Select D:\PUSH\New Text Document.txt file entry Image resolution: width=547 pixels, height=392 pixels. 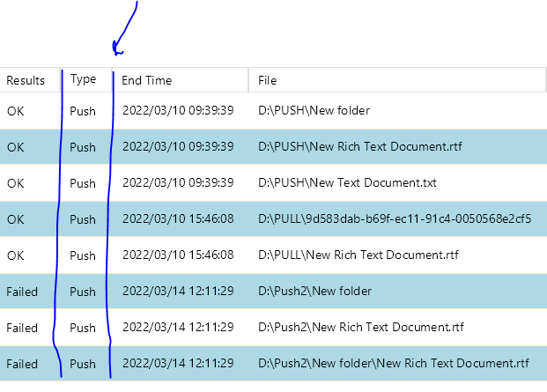(347, 183)
